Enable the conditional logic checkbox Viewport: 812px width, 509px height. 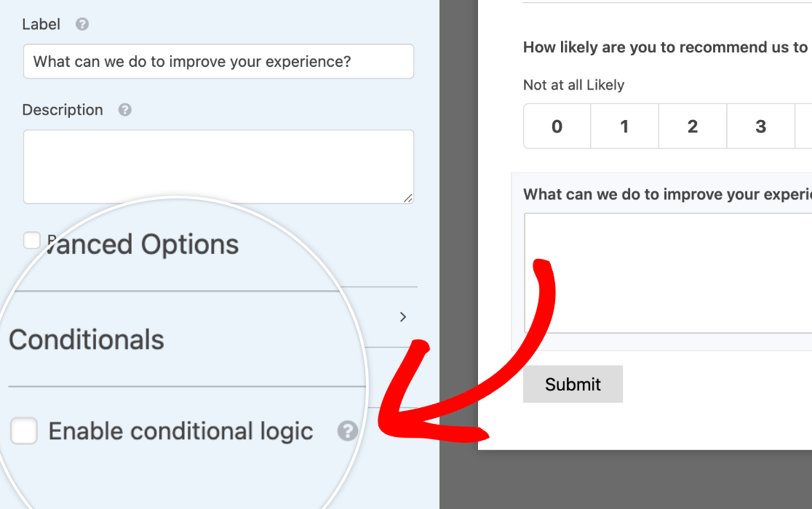click(24, 430)
